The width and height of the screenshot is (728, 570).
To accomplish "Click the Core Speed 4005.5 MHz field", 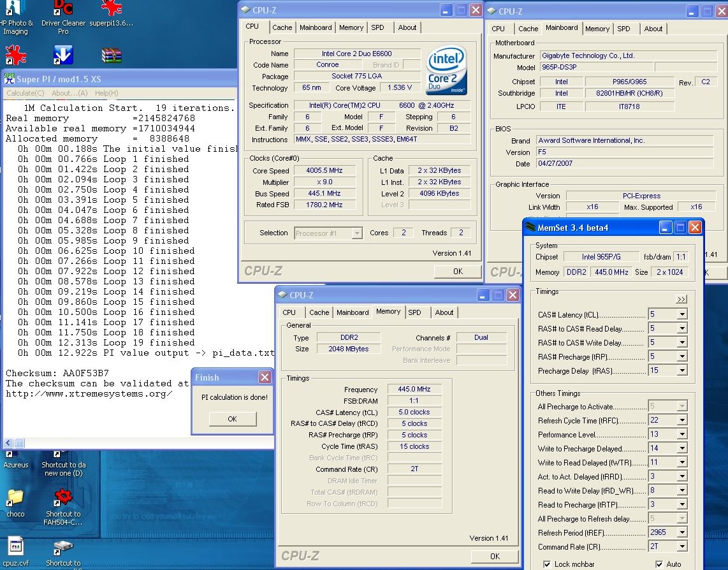I will 324,170.
